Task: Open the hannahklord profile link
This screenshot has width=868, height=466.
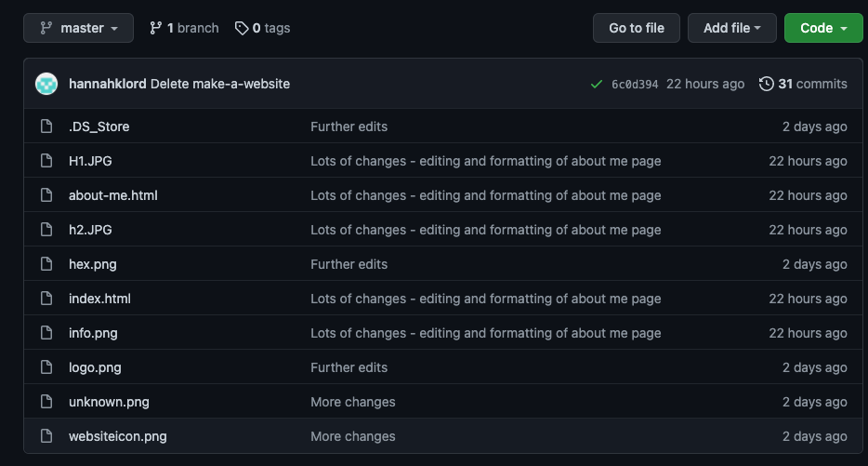Action: coord(107,84)
